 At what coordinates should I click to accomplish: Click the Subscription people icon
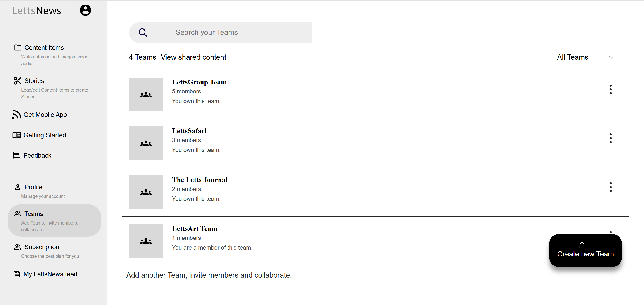click(x=17, y=247)
